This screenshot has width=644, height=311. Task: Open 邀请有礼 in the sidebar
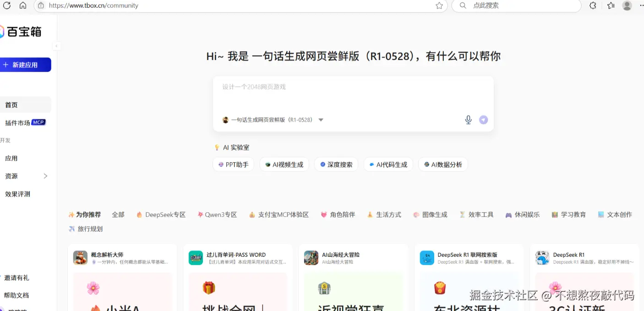pyautogui.click(x=16, y=278)
